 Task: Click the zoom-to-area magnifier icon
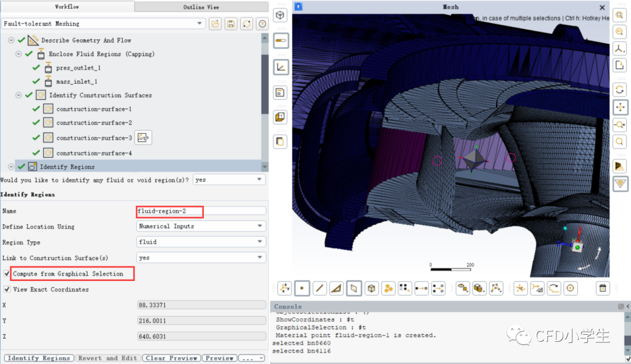pyautogui.click(x=620, y=141)
